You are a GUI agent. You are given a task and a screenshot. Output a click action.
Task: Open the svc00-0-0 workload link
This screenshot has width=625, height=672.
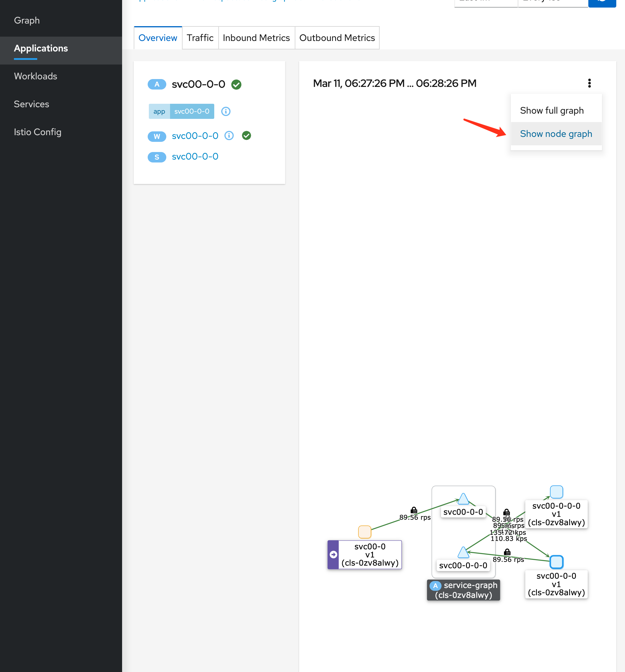point(195,136)
